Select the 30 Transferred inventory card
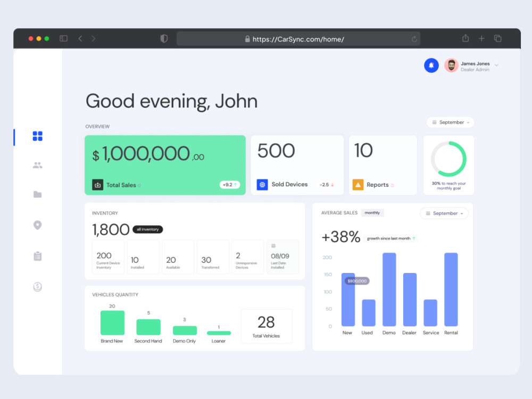532x399 pixels. pos(213,257)
